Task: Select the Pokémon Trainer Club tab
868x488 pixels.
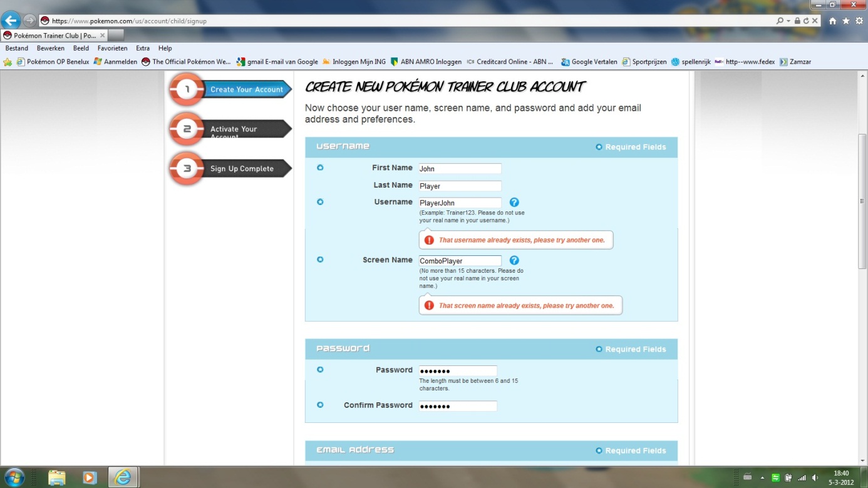Action: tap(54, 35)
